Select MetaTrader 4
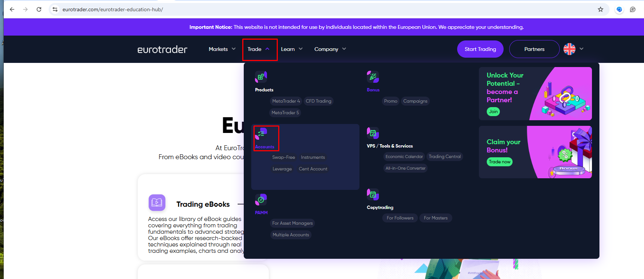 point(286,101)
